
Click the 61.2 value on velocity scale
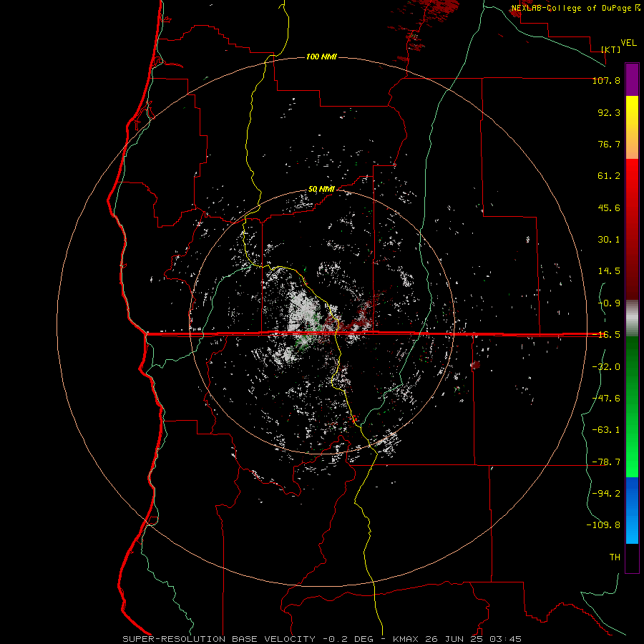pos(609,176)
